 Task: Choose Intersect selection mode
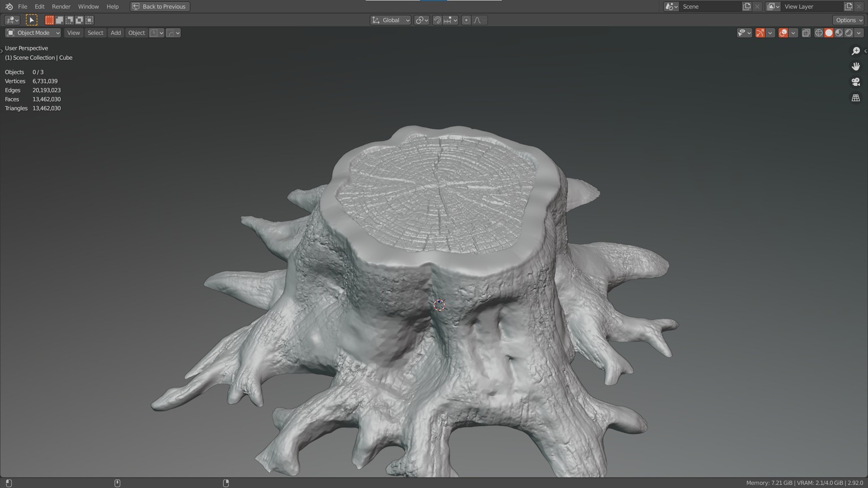(x=89, y=20)
